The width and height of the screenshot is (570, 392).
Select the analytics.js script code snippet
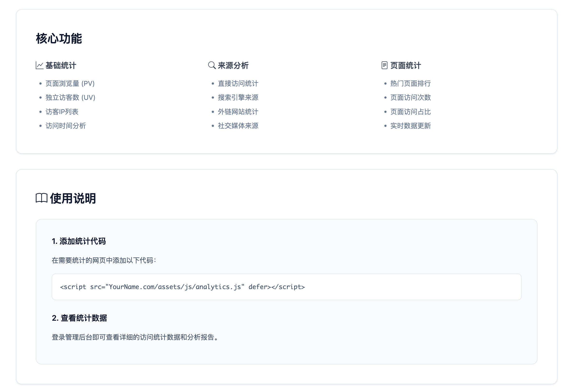(x=182, y=287)
